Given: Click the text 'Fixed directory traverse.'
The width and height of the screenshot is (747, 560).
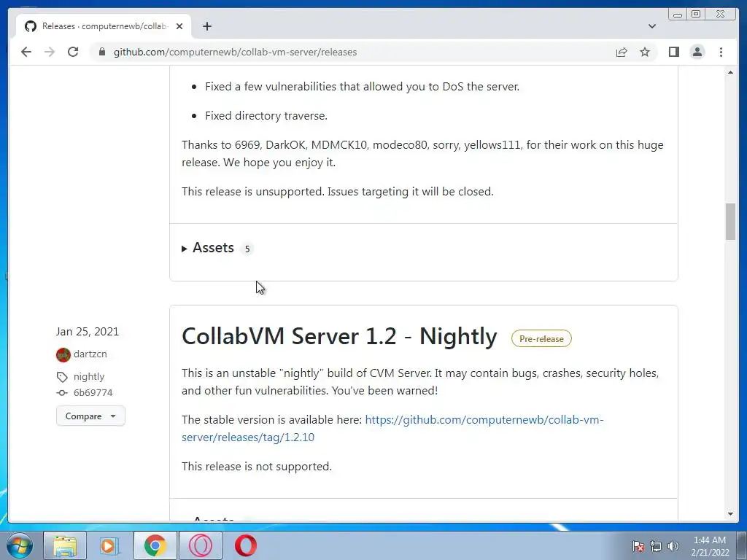Looking at the screenshot, I should tap(266, 116).
